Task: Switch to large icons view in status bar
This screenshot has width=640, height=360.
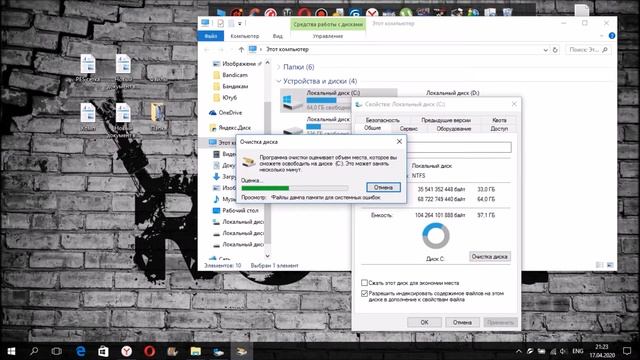Action: (x=610, y=265)
